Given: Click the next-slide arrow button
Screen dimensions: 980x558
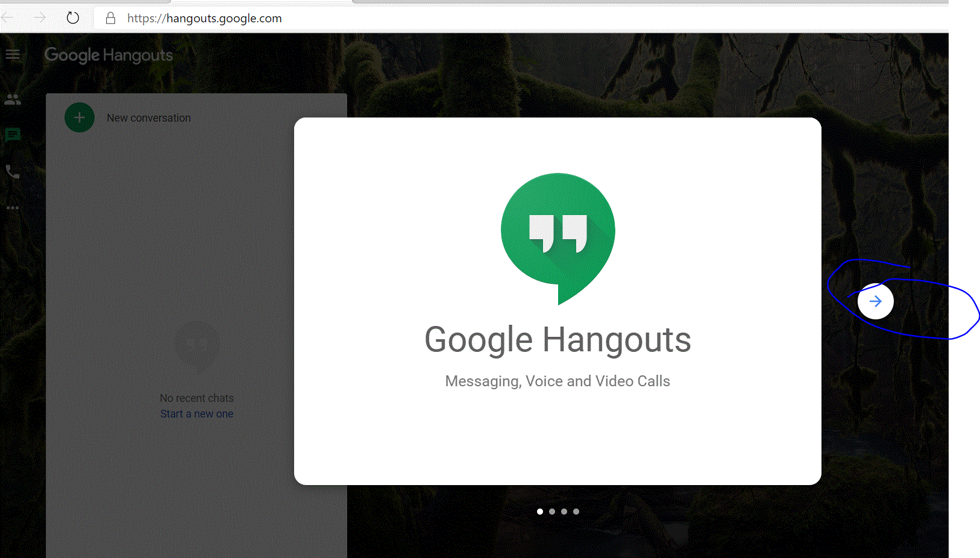Looking at the screenshot, I should [x=875, y=301].
